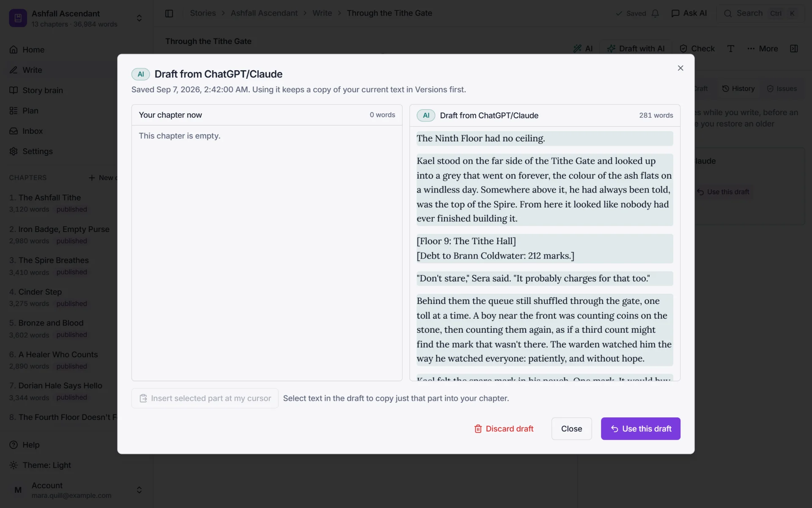
Task: Click New chapter plus button
Action: click(x=102, y=177)
